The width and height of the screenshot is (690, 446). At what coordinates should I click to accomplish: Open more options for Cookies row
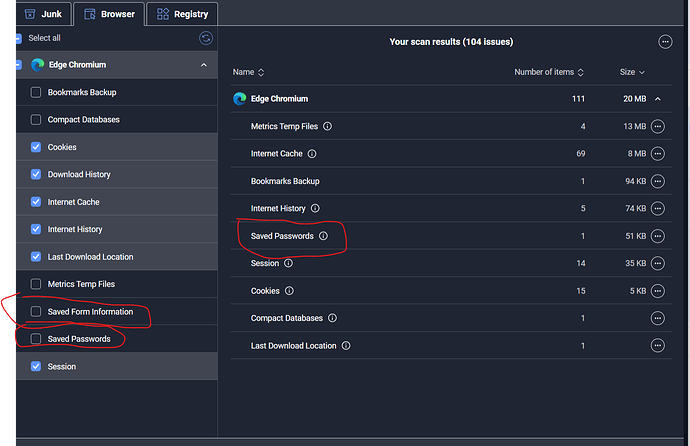pos(657,291)
